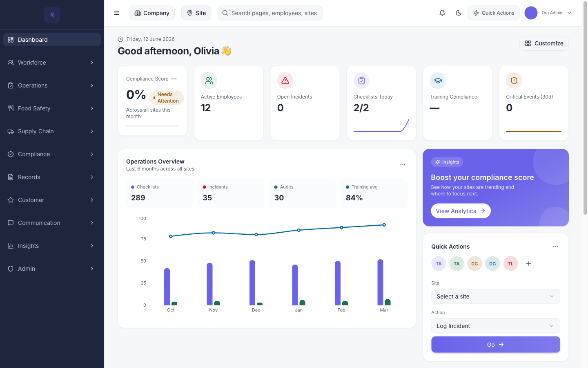
Task: Toggle the Checklists legend card
Action: [x=159, y=193]
